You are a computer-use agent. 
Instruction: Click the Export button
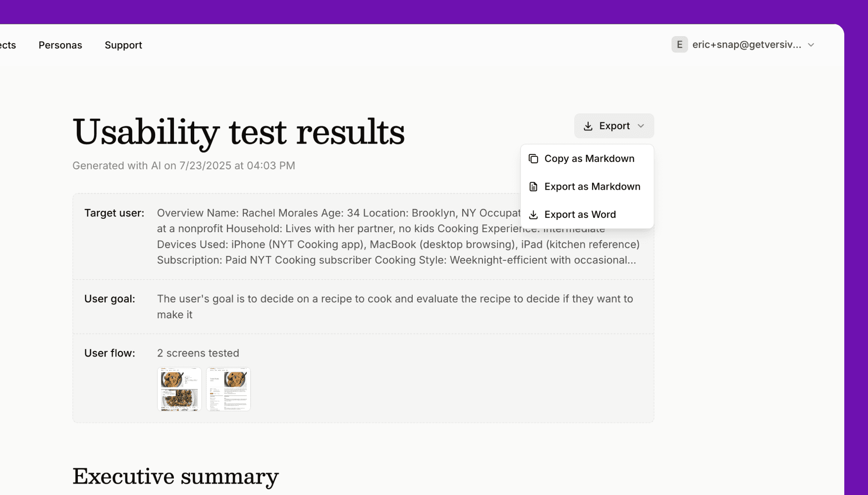(x=614, y=126)
